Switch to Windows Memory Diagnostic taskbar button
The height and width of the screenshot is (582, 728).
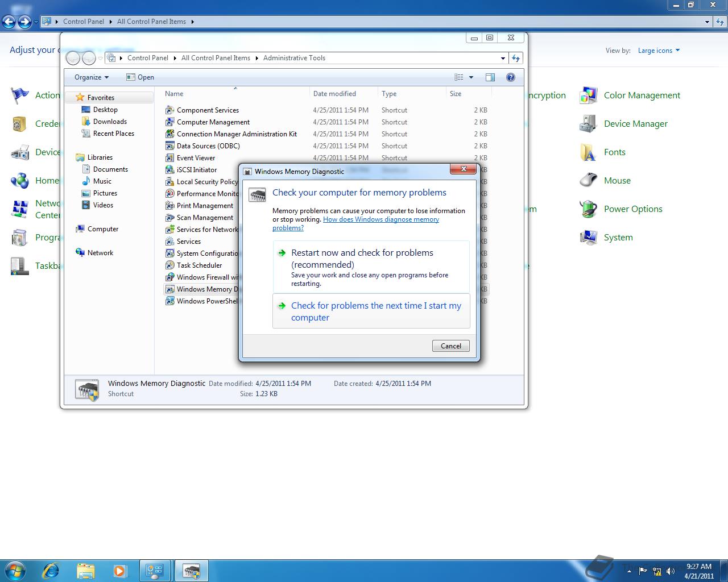[191, 571]
